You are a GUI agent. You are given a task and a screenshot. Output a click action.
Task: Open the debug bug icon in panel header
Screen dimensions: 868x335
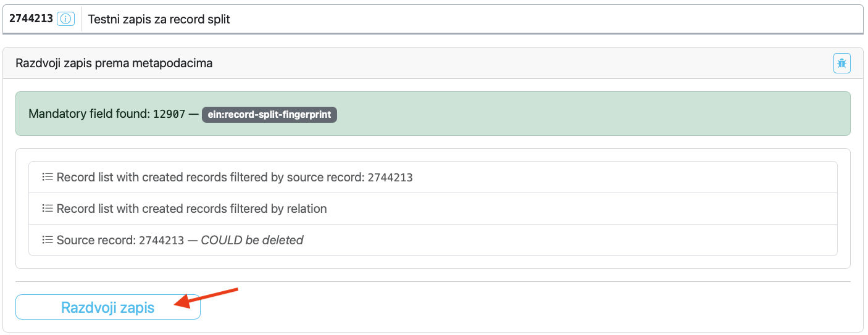(841, 63)
